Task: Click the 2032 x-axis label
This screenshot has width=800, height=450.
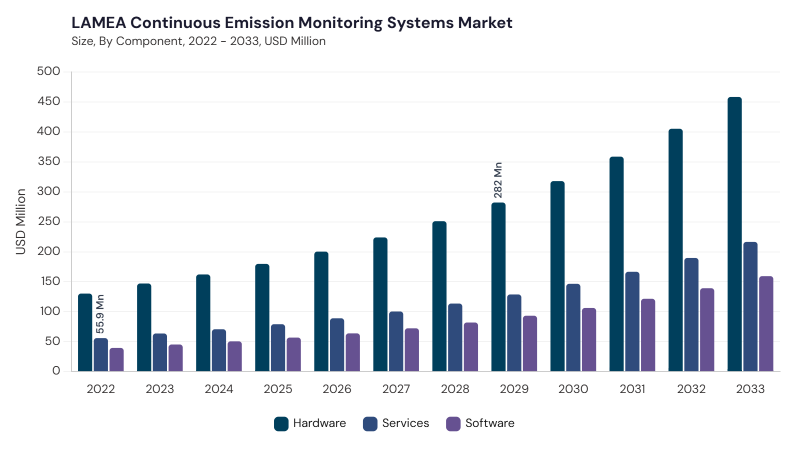Action: tap(691, 389)
